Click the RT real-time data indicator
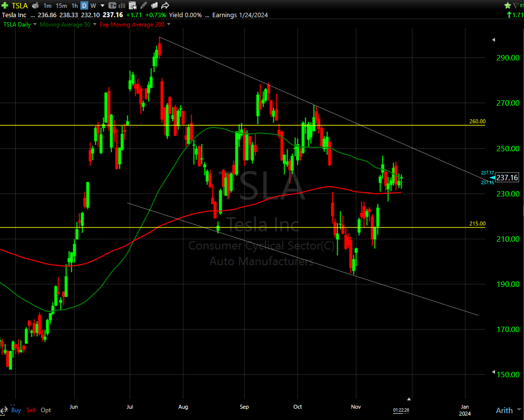This screenshot has width=524, height=420. (522, 6)
